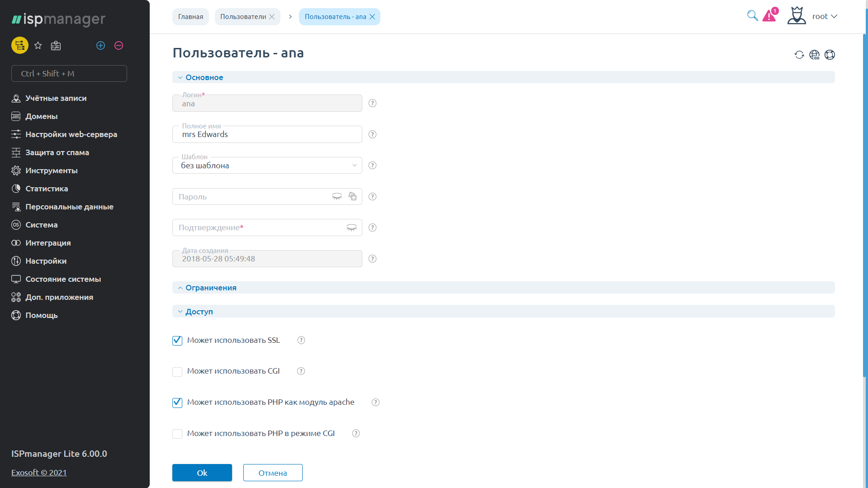Open the alert notifications icon

769,16
